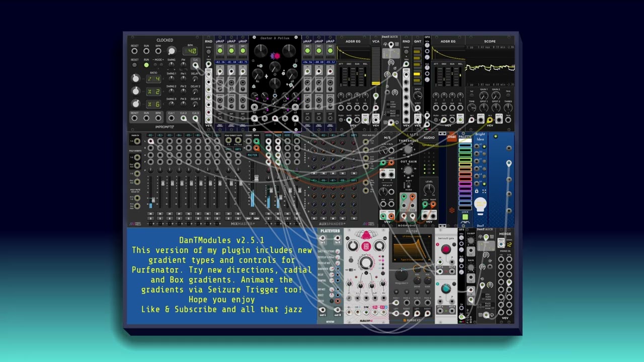Viewport: 644px width, 362px height.
Task: Click the BPM knob on Clocked
Action: click(172, 51)
